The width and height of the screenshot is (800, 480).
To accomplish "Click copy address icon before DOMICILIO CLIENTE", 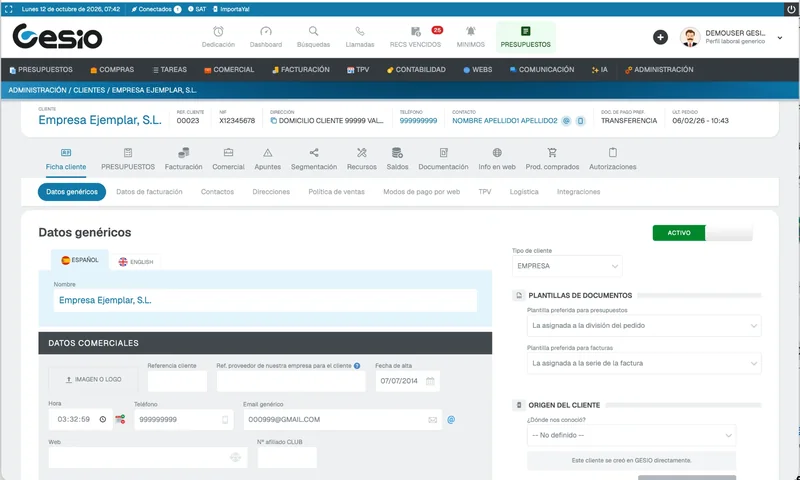I will click(x=273, y=121).
